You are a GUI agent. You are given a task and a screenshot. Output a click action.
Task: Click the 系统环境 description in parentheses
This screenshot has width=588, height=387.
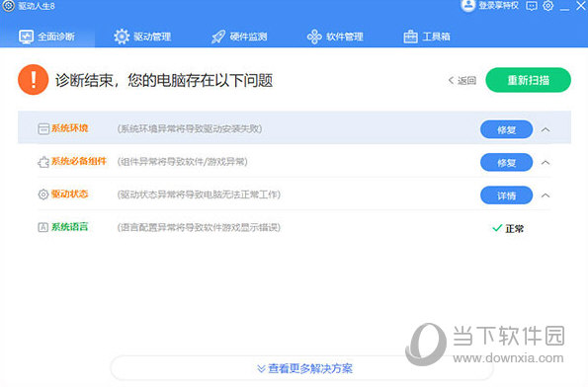point(190,129)
